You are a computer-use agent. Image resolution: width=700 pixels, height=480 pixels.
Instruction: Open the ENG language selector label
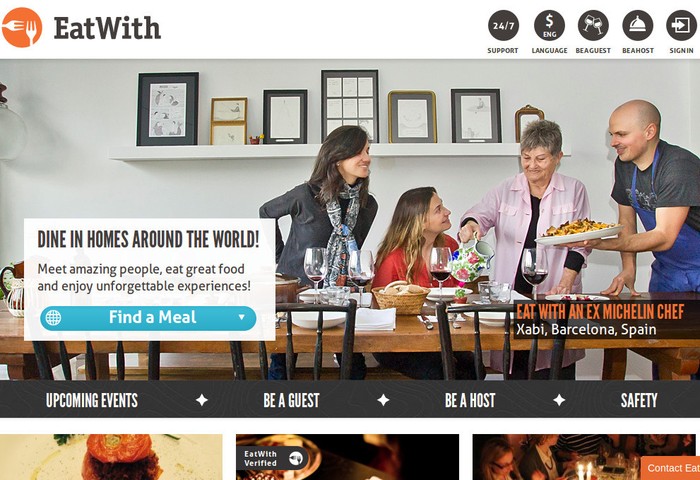tap(549, 34)
